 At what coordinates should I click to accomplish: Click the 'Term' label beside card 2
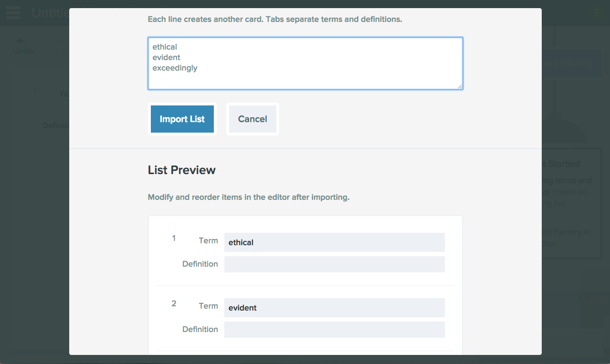coord(208,306)
